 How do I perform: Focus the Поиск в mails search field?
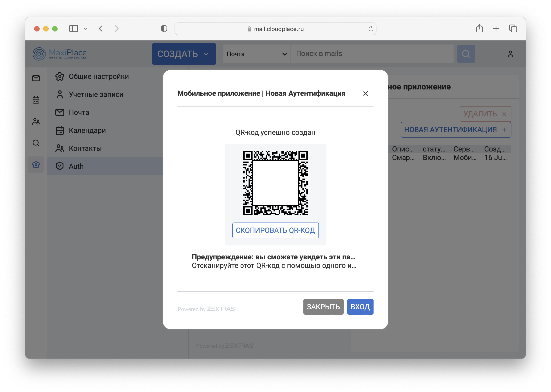tap(372, 54)
